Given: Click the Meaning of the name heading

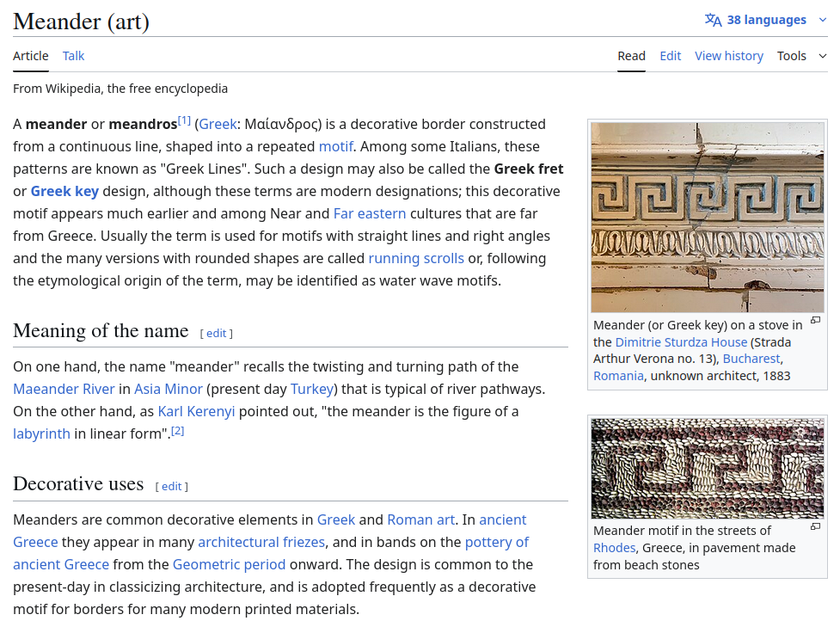Looking at the screenshot, I should click(101, 330).
